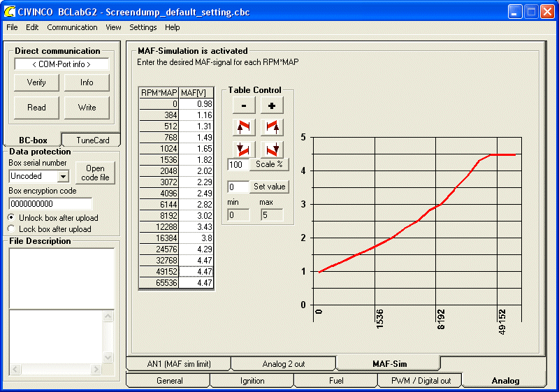Click the Open code file button
Screen dimensions: 559x392
click(95, 173)
